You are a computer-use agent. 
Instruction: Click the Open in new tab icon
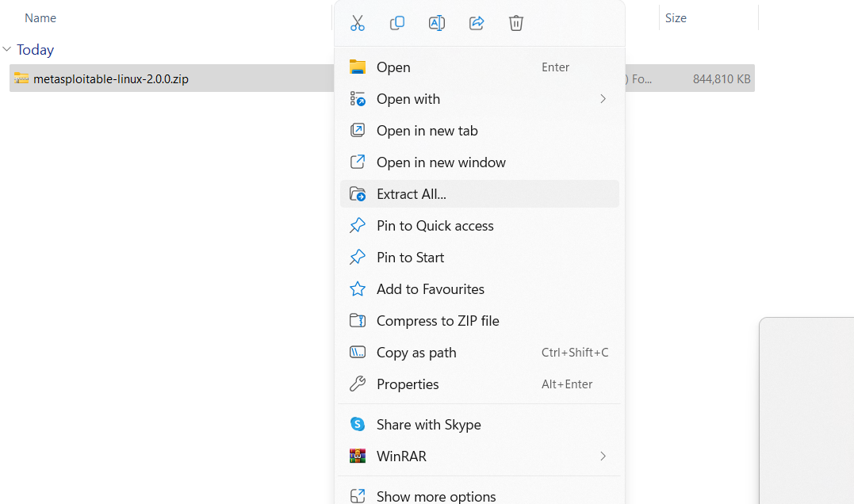[x=358, y=130]
